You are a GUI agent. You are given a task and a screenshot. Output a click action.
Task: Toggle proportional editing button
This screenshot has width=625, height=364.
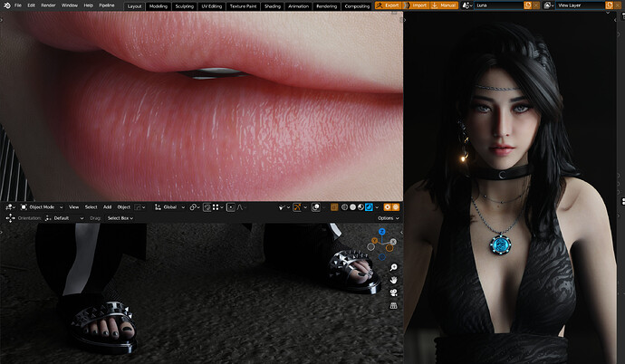pos(230,207)
